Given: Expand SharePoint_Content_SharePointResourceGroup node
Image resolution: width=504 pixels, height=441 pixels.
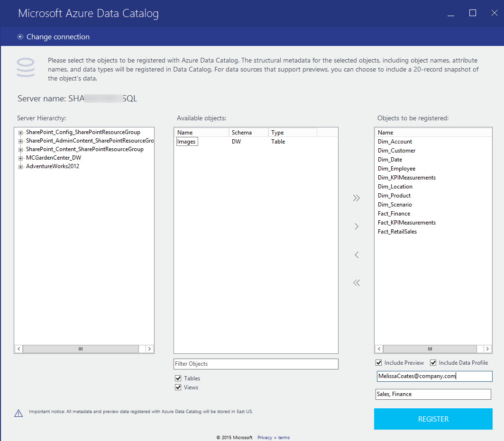Looking at the screenshot, I should tap(20, 150).
